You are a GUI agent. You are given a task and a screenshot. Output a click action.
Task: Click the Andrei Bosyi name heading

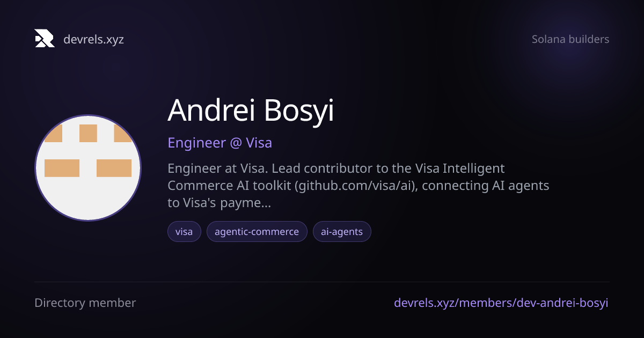click(251, 110)
